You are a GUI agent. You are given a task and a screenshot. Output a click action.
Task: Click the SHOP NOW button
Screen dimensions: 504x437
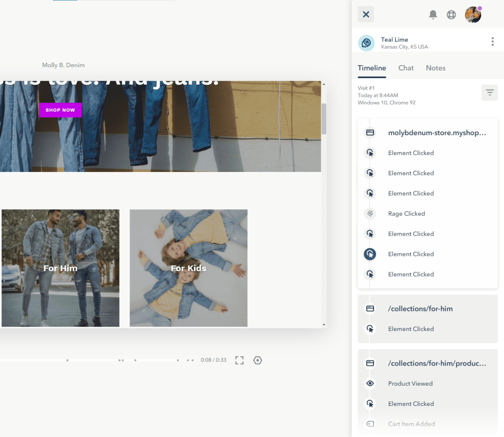coord(60,110)
